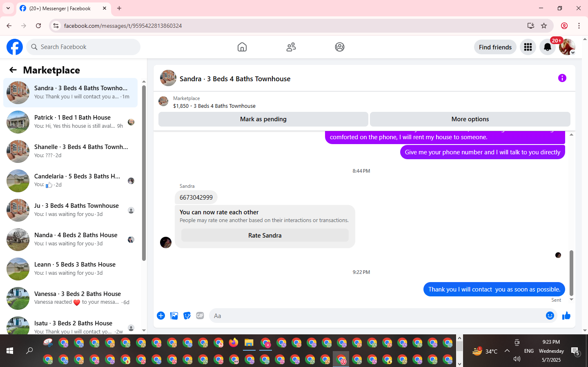Screen dimensions: 588x367
Task: Click install app icon in address bar
Action: click(531, 26)
